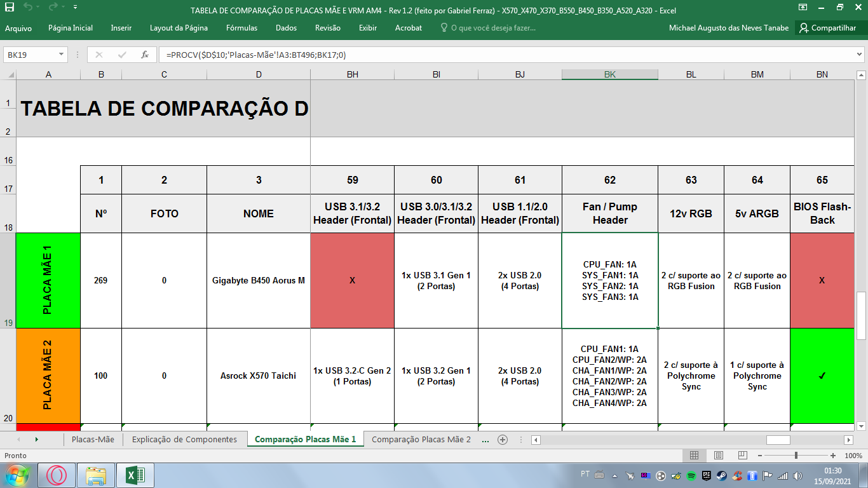Click the Excel taskbar icon

[x=135, y=475]
